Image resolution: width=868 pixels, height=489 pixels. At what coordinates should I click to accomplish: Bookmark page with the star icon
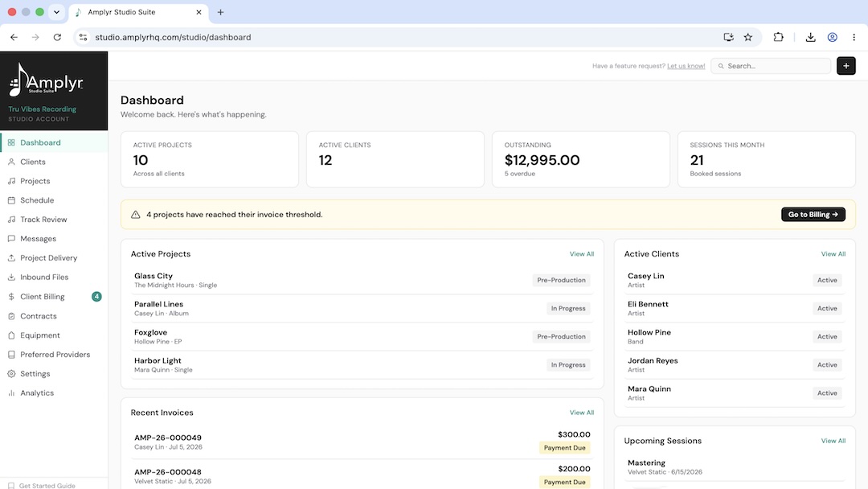(748, 37)
